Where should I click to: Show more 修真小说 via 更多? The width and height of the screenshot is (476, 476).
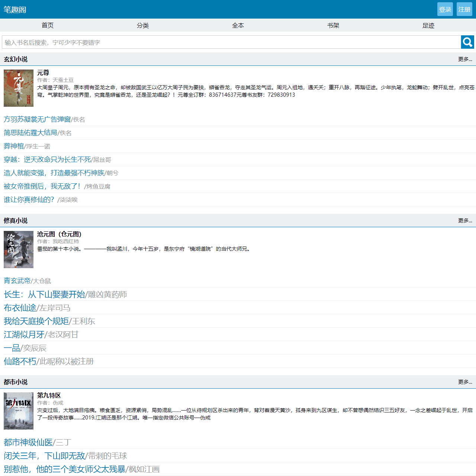pyautogui.click(x=465, y=221)
